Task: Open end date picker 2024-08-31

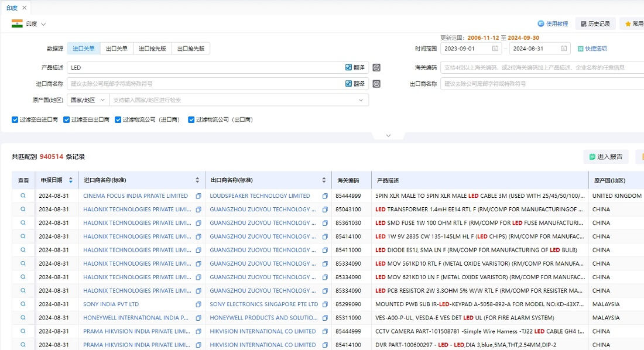Action: click(540, 49)
